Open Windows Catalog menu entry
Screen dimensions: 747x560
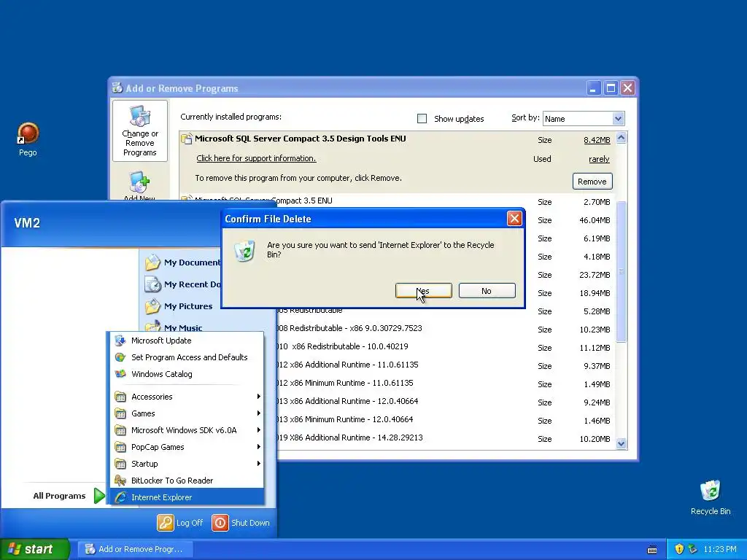187,374
